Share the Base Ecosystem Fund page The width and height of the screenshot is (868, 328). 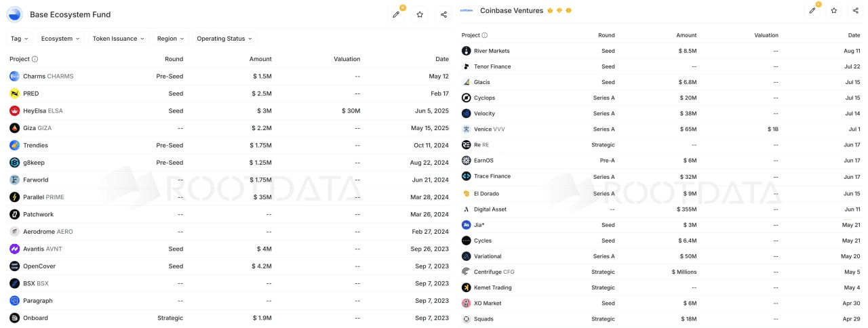443,14
